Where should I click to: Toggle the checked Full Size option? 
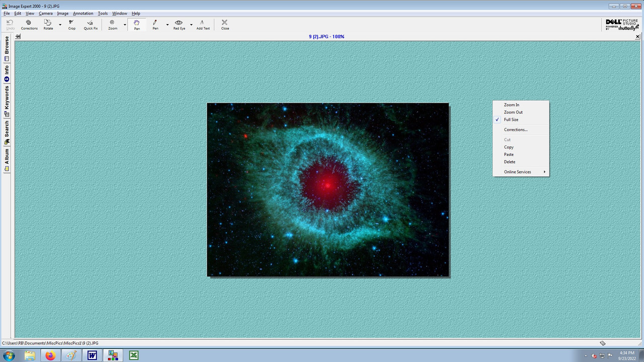coord(521,120)
